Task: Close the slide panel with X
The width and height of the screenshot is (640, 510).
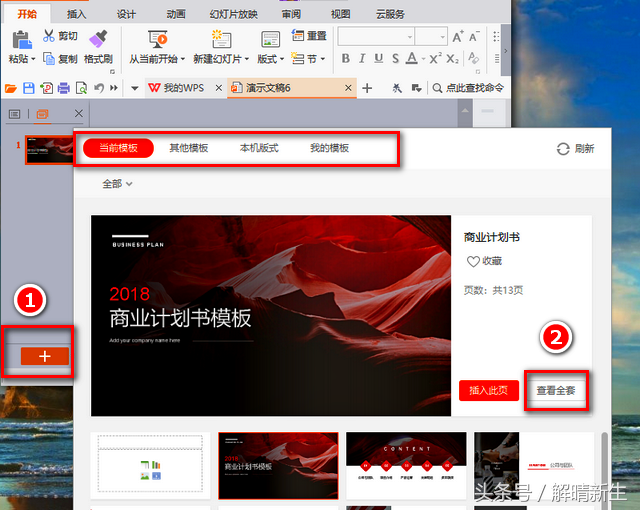Action: (x=79, y=113)
